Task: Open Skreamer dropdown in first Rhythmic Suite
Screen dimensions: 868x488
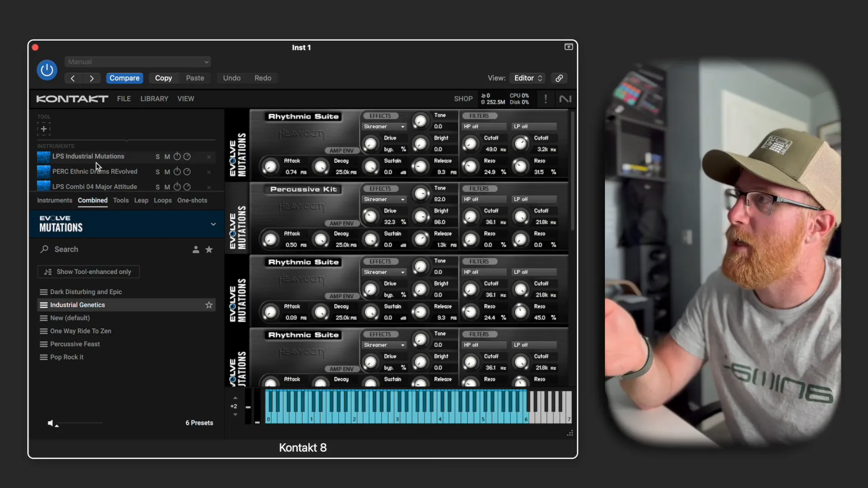Action: (x=384, y=127)
